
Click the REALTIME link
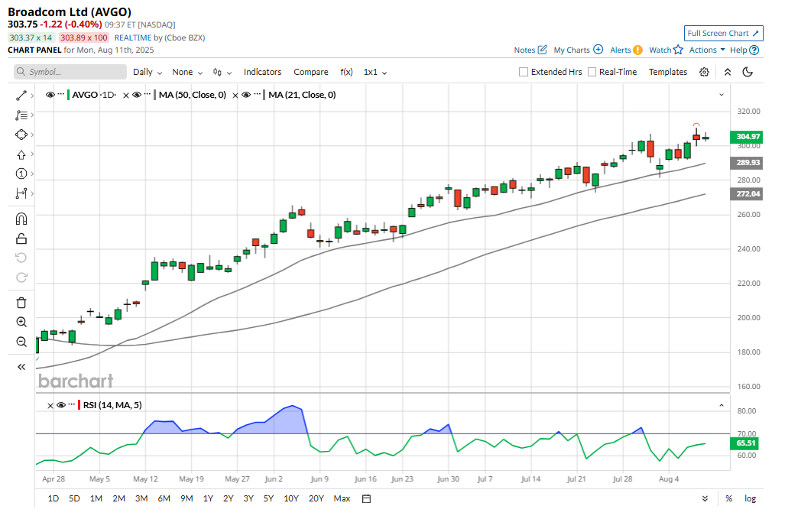click(133, 37)
